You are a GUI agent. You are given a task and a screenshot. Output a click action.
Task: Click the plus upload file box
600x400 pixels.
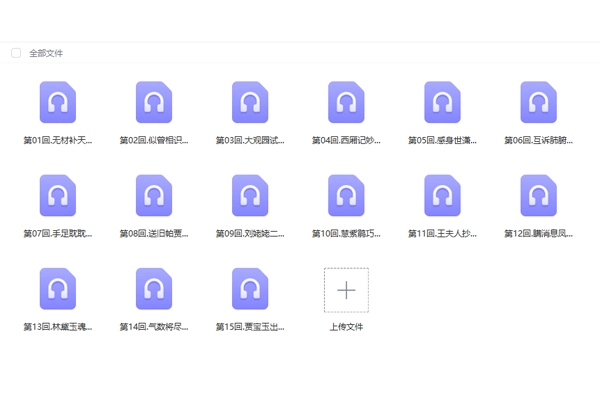pos(346,290)
